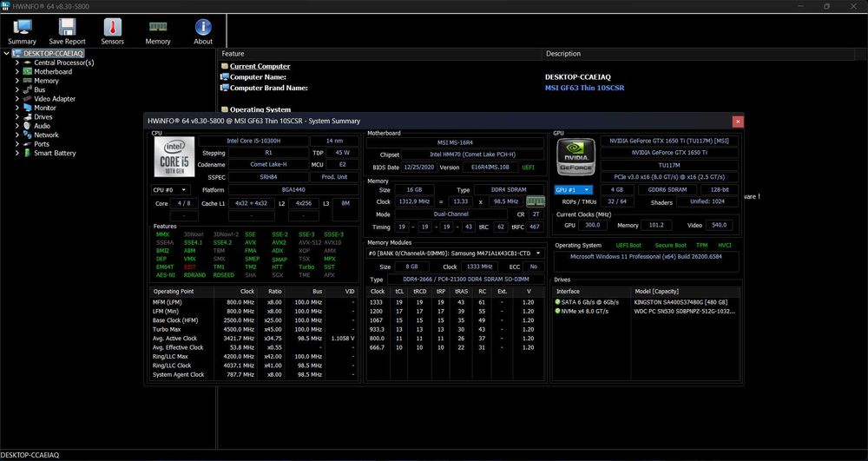This screenshot has width=868, height=461.
Task: Expand the Video Adapter tree node
Action: tap(17, 99)
